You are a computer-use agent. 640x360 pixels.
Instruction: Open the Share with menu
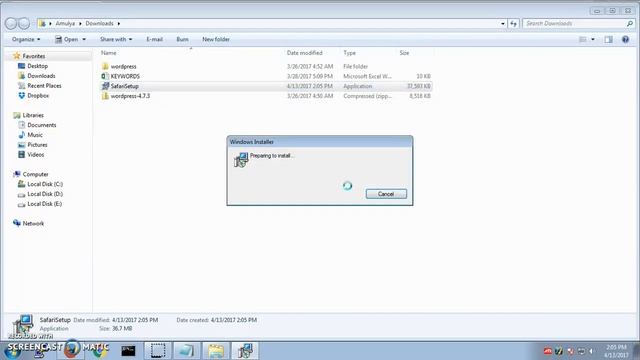tap(116, 39)
